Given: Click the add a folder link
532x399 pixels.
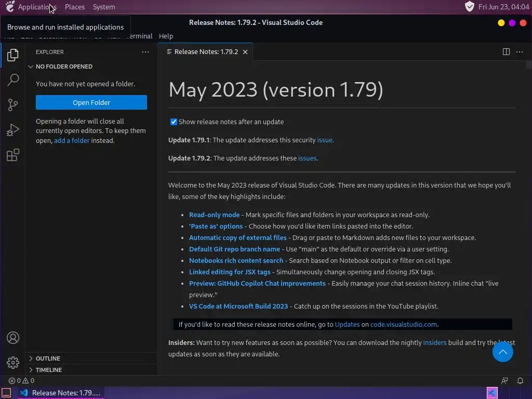Looking at the screenshot, I should 72,140.
